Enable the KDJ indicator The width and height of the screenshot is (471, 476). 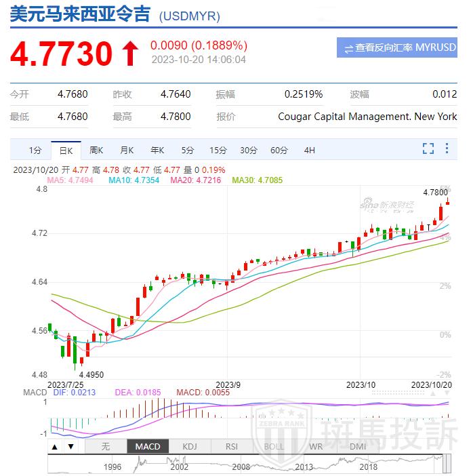190,446
